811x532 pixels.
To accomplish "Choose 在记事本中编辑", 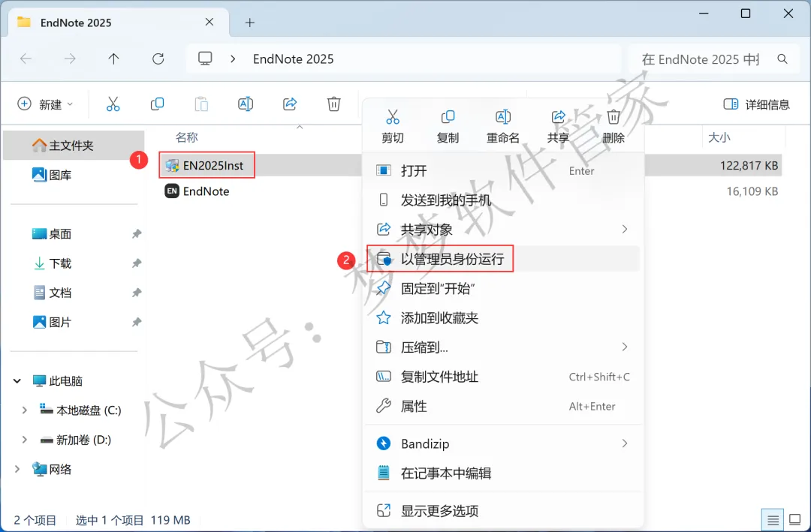I will click(x=505, y=473).
